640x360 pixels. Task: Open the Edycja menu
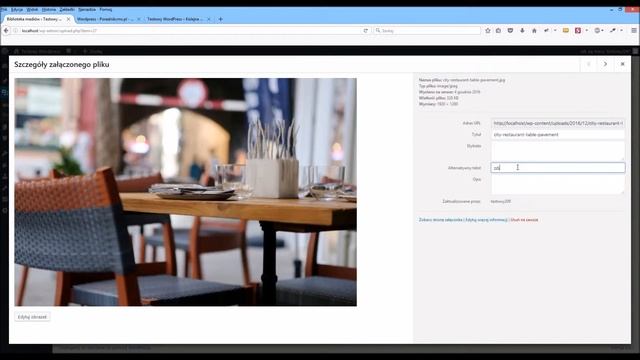click(x=17, y=9)
